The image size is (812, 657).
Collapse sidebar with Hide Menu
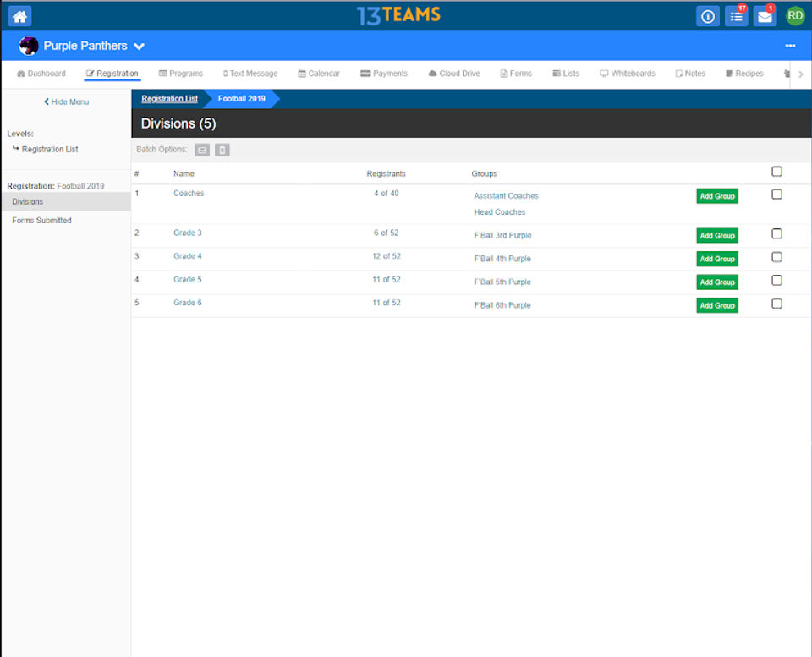[66, 102]
